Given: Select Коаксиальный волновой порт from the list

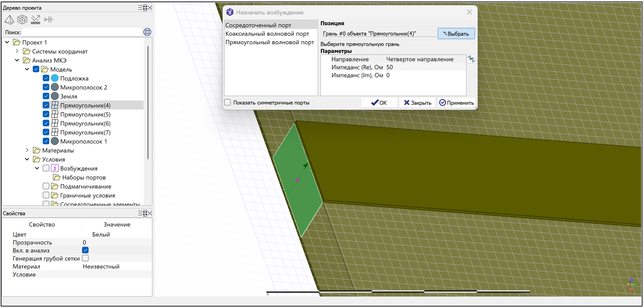Looking at the screenshot, I should coord(267,34).
